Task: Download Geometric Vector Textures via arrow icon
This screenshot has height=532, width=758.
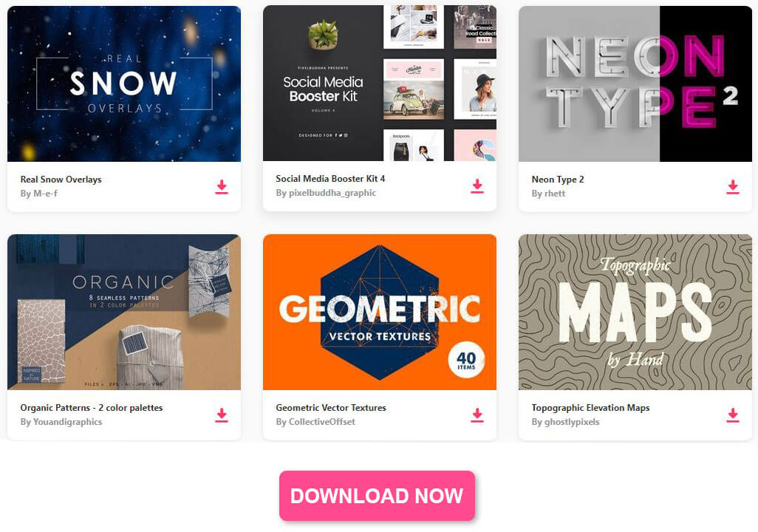Action: (x=477, y=415)
